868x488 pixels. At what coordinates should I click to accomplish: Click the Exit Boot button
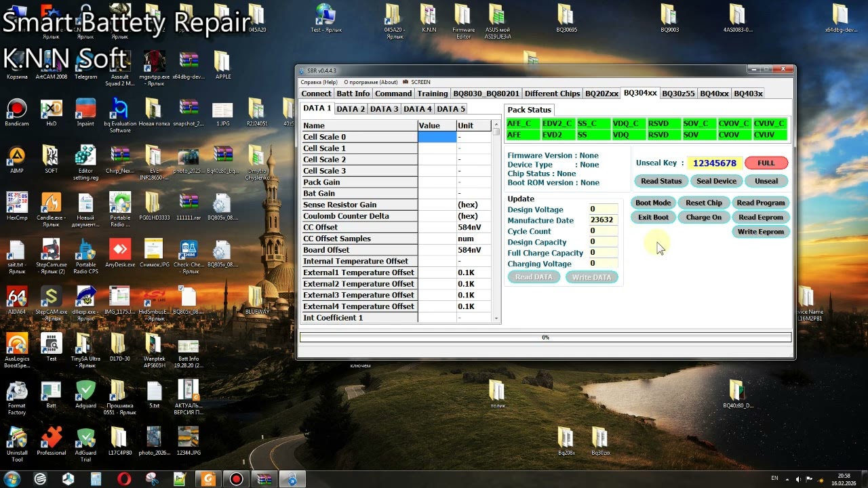[653, 217]
